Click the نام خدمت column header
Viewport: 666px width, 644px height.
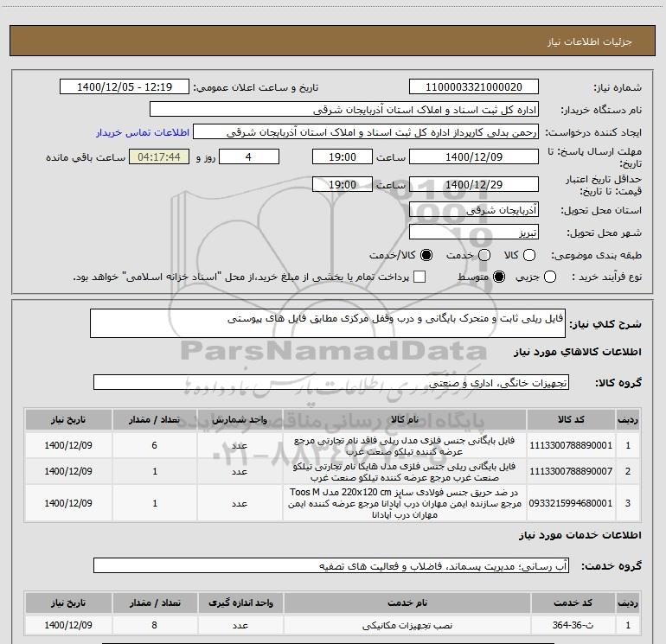pyautogui.click(x=407, y=603)
